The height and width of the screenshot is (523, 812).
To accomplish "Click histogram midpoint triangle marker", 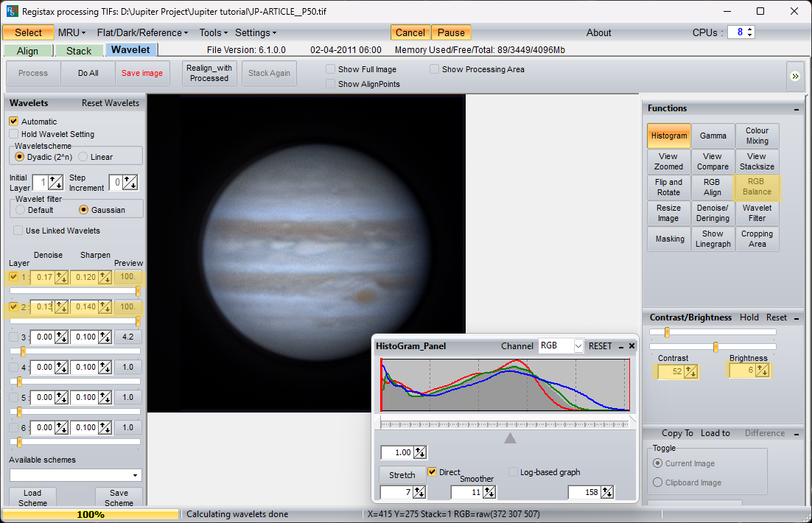I will click(x=510, y=438).
